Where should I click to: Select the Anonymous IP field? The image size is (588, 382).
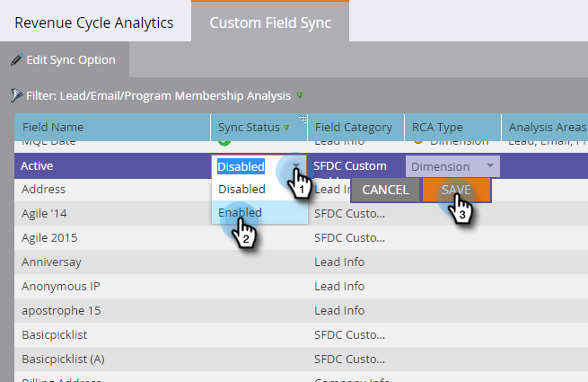pos(61,286)
